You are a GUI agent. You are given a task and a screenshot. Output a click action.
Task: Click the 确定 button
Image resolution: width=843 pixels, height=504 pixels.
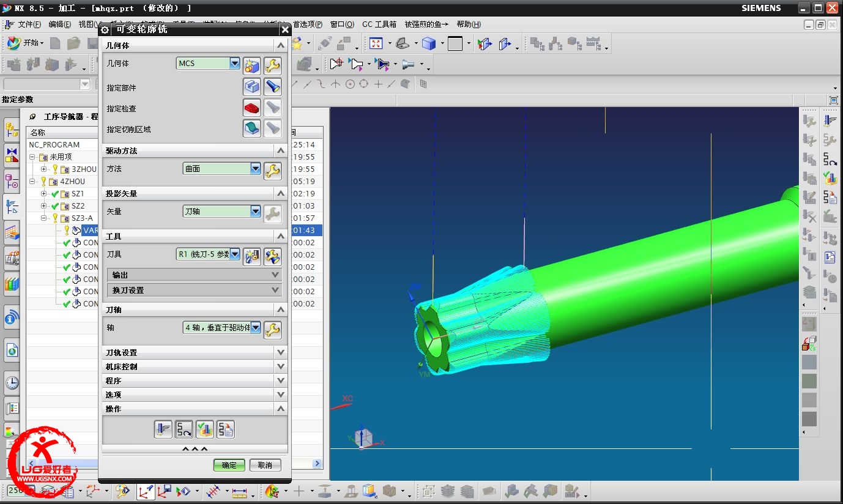pos(229,465)
